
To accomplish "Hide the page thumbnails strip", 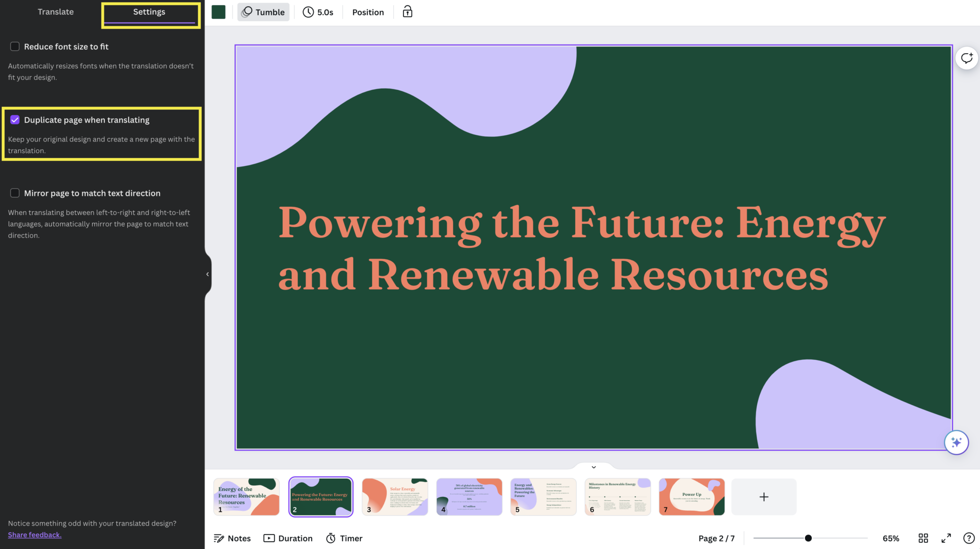I will click(593, 467).
